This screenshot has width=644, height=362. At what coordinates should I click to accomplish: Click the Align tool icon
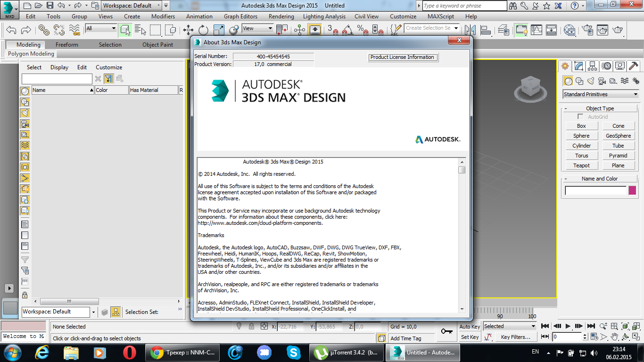pyautogui.click(x=486, y=30)
